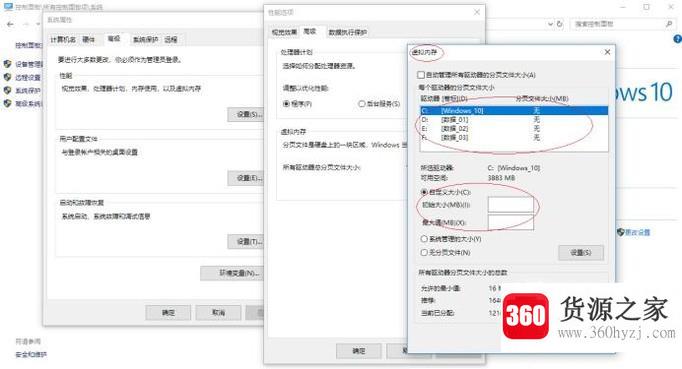Switch to the 系统保护 tab in System Properties
The height and width of the screenshot is (369, 682).
pos(145,40)
